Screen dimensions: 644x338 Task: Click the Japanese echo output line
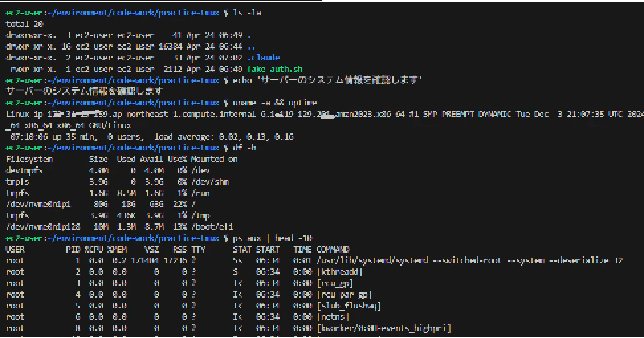(84, 91)
